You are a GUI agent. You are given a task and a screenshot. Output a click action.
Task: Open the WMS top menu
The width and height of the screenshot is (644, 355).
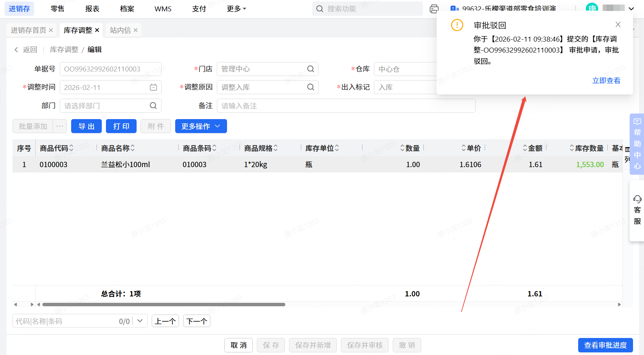click(x=163, y=9)
